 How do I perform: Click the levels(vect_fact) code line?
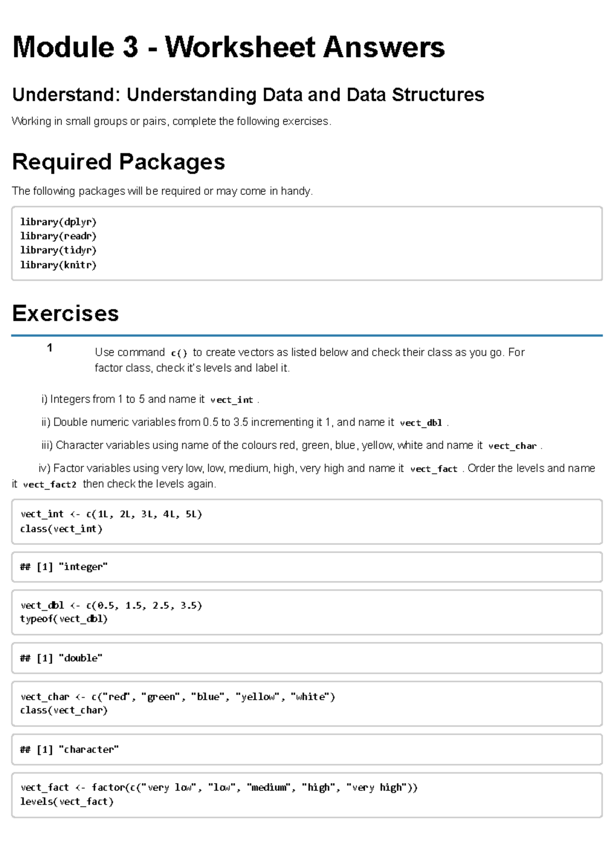[67, 802]
